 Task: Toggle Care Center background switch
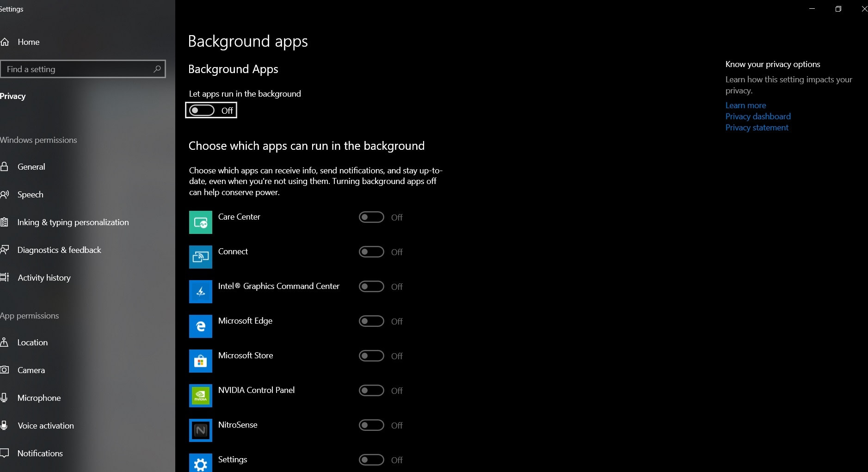[x=371, y=217]
